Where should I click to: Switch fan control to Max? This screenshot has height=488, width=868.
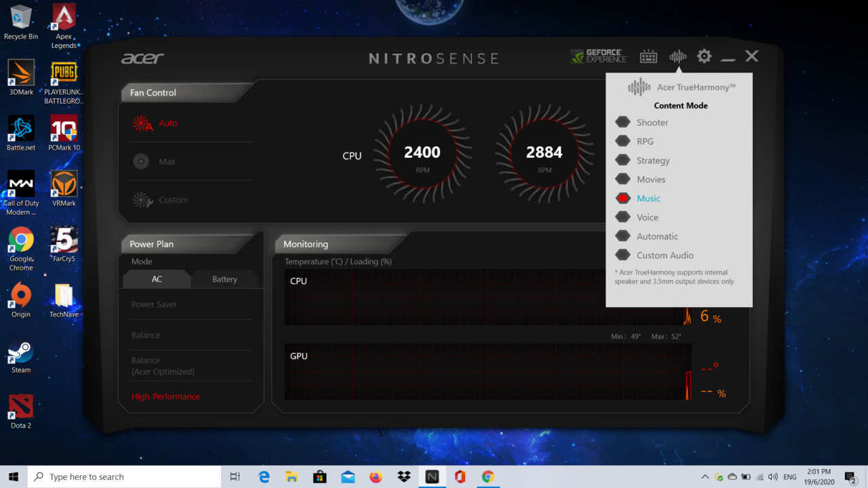pos(166,161)
